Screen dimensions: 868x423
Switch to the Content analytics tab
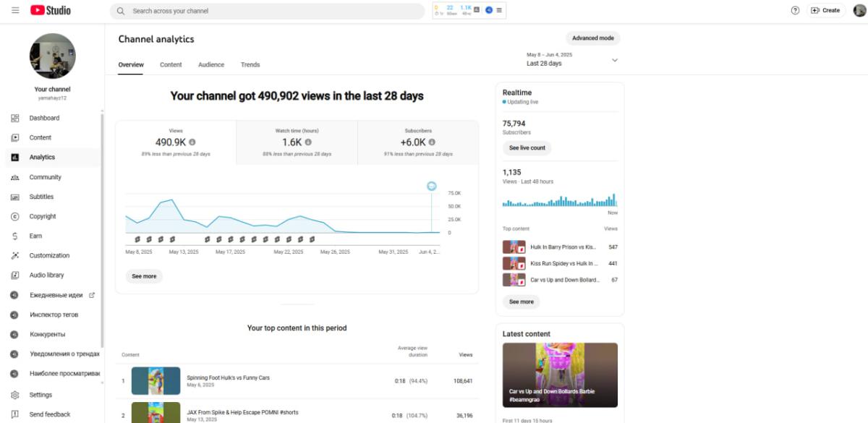coord(171,64)
